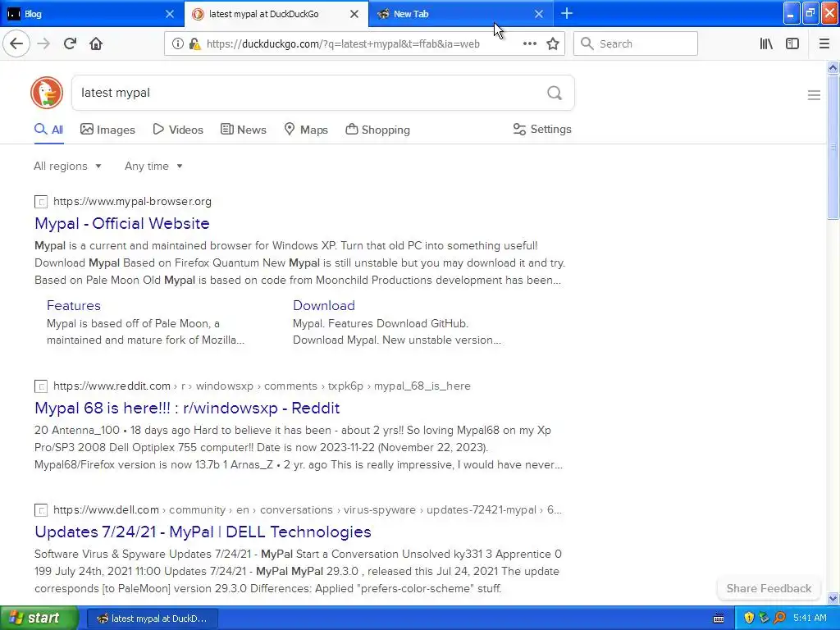Select the All results tab
This screenshot has width=840, height=630.
tap(48, 130)
